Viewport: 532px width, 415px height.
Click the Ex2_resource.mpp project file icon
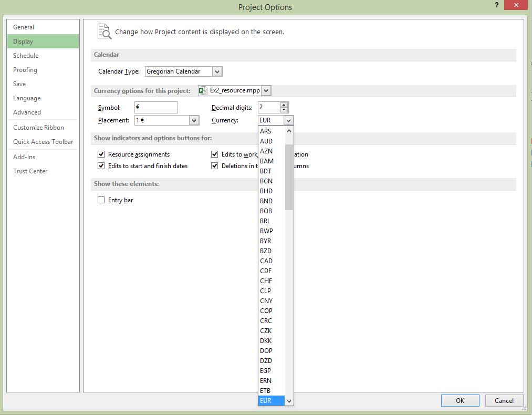coord(203,90)
